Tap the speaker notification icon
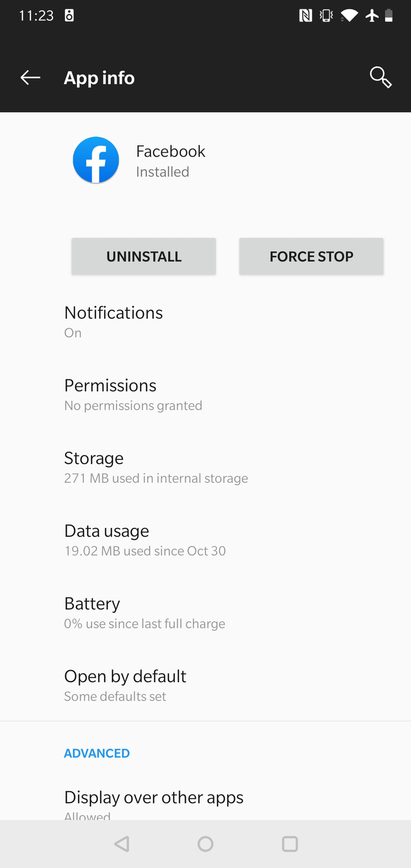 coord(69,16)
